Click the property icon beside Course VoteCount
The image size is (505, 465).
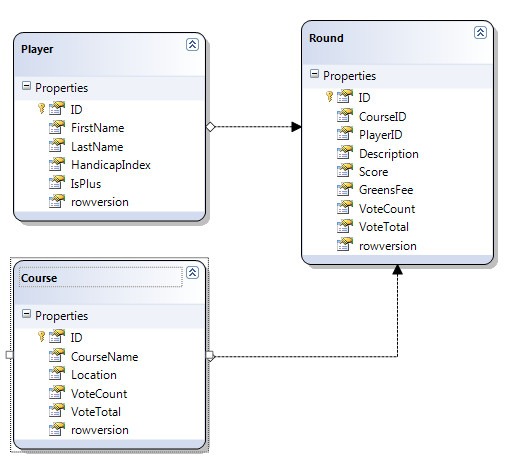[x=57, y=393]
